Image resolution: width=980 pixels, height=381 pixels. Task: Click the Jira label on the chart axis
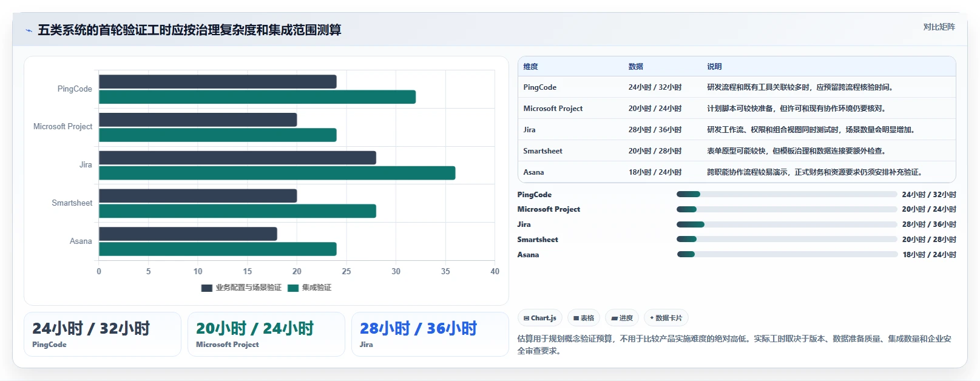click(86, 164)
